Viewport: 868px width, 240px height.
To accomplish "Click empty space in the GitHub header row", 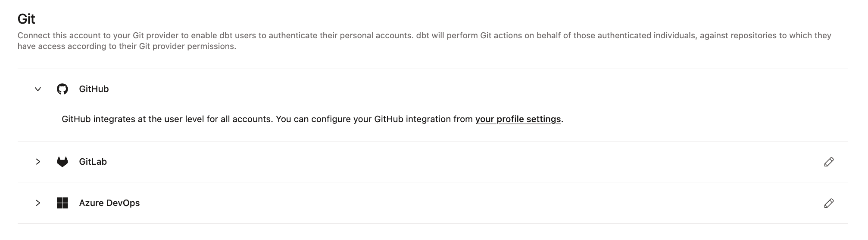I will [x=431, y=89].
